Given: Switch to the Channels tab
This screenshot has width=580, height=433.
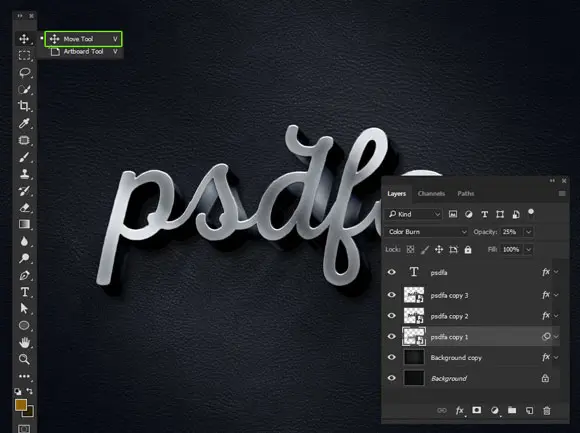Looking at the screenshot, I should tap(431, 193).
